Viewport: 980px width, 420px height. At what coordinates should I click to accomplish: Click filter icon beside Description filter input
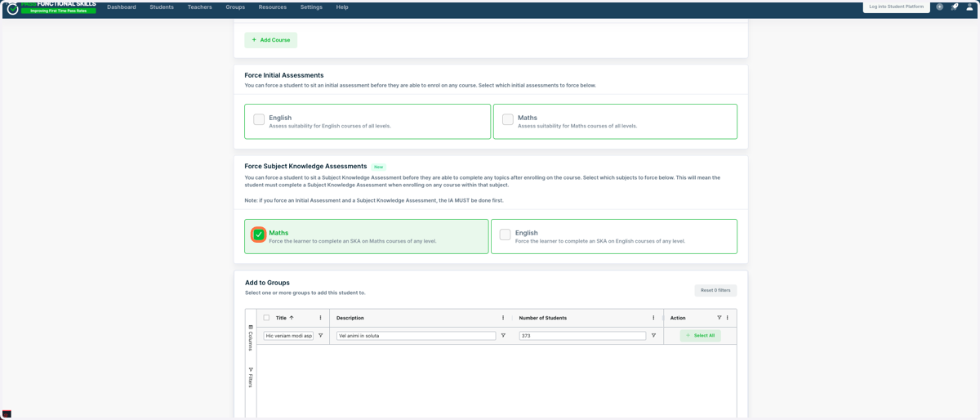click(503, 336)
